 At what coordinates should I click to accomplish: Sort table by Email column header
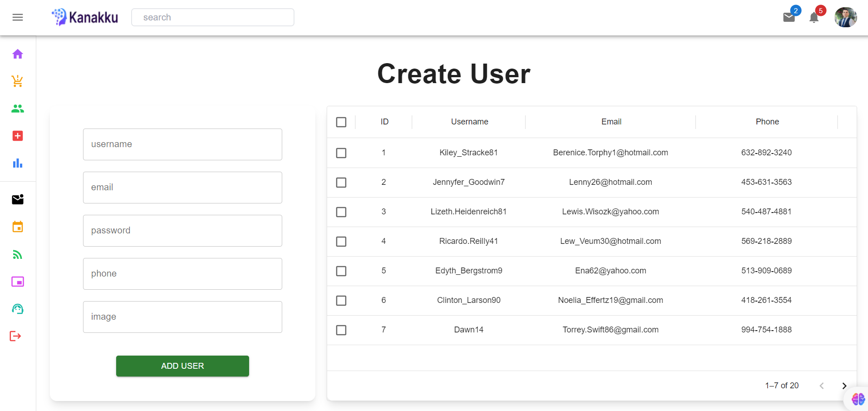(611, 122)
